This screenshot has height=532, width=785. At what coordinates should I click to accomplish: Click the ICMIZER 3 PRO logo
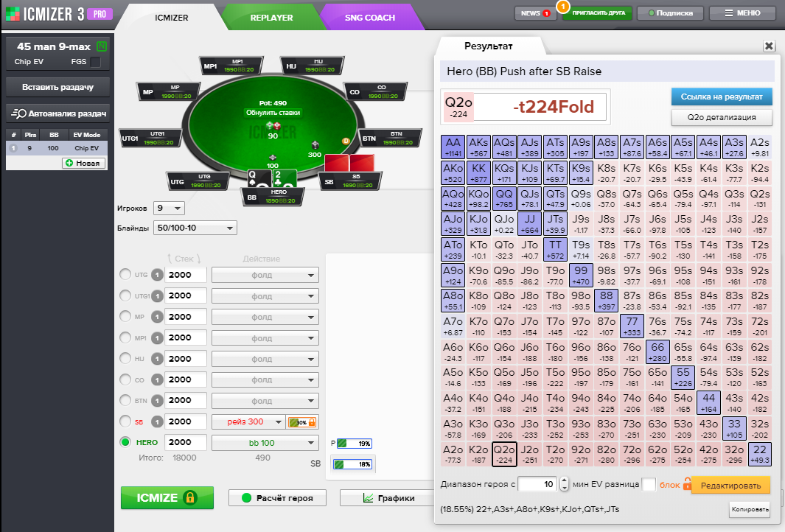59,14
